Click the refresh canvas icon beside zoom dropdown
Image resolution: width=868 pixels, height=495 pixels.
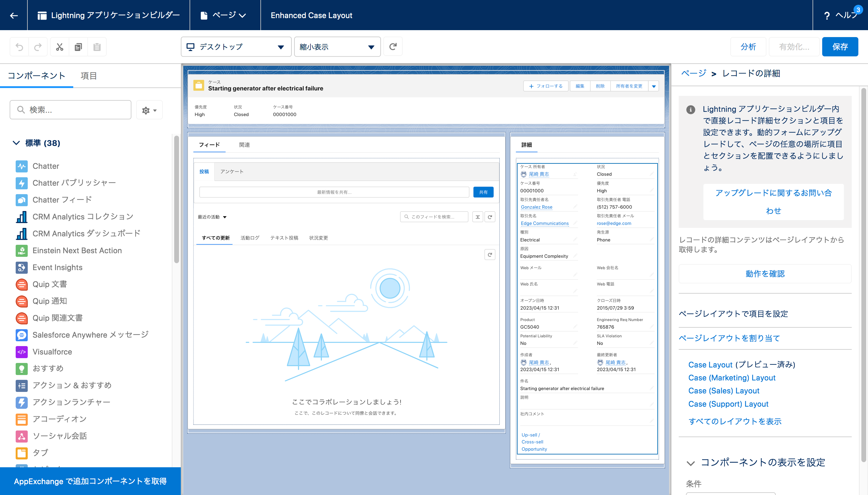click(x=393, y=47)
